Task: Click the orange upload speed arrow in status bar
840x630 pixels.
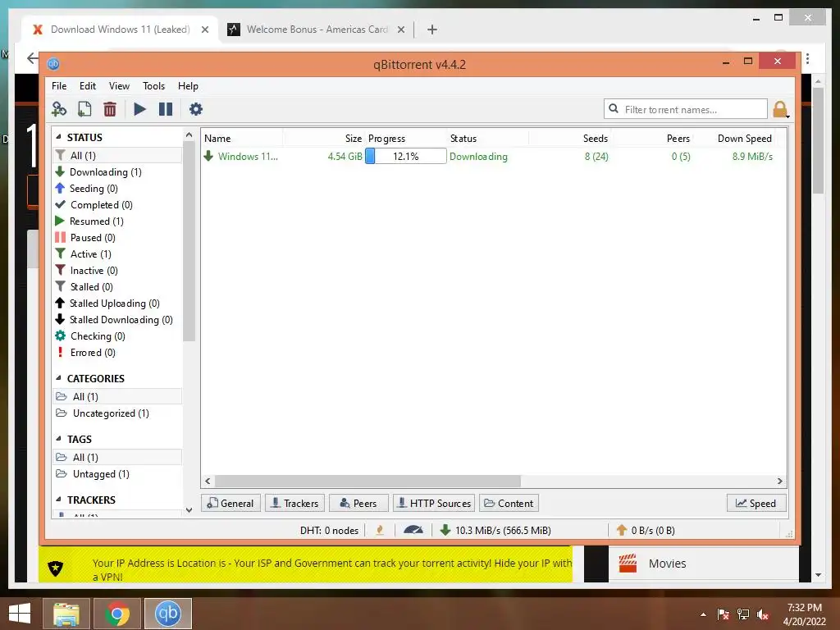Action: pyautogui.click(x=622, y=531)
